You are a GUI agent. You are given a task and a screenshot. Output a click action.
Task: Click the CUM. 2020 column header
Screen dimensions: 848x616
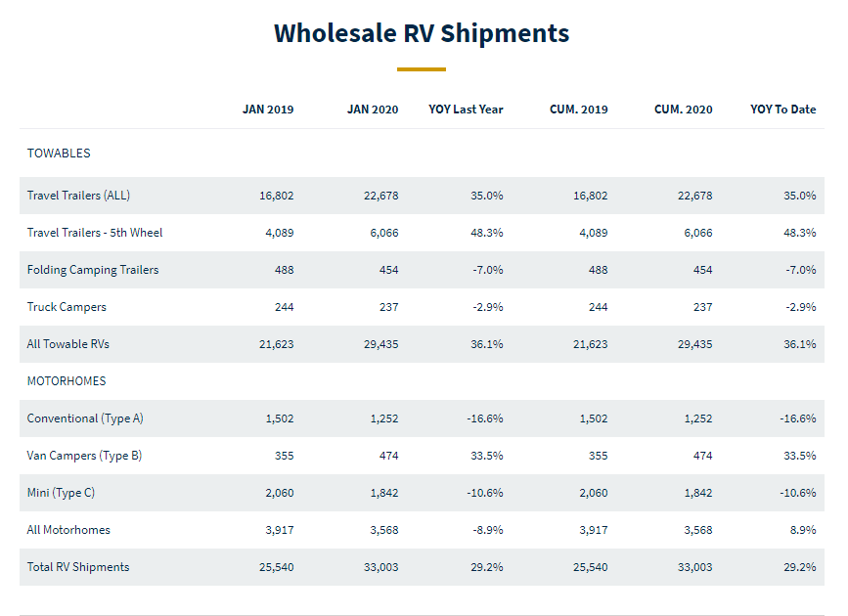coord(684,110)
